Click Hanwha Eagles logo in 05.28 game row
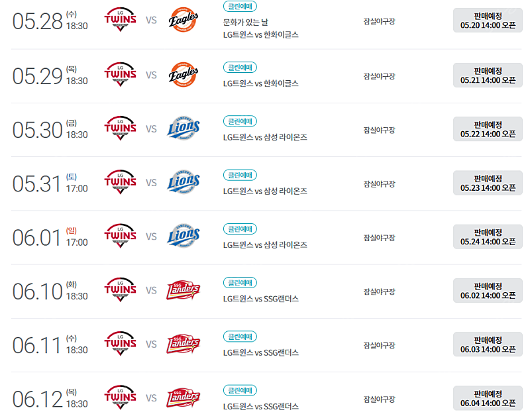530x420 pixels. pos(184,20)
